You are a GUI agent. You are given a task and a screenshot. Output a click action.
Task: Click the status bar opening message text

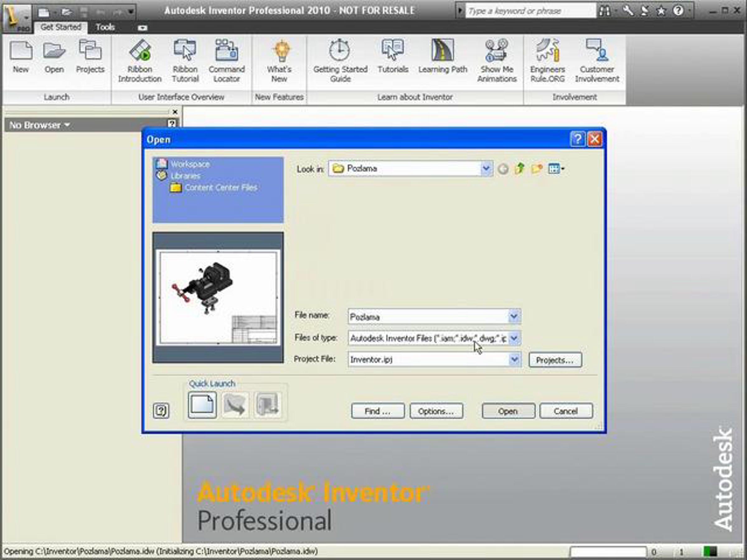(x=161, y=551)
